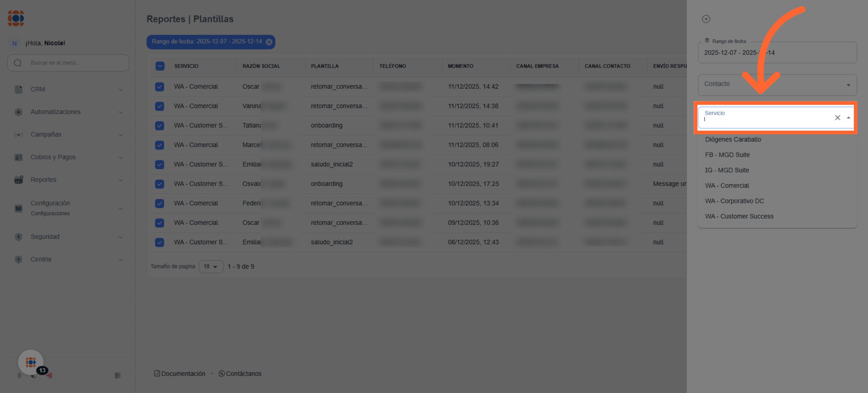Close the filter side panel

[x=706, y=19]
